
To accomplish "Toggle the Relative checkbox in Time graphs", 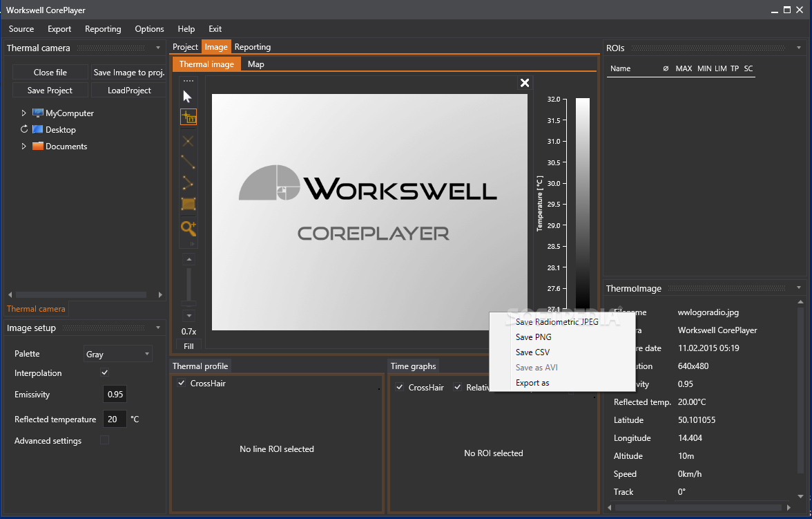I will [x=457, y=387].
